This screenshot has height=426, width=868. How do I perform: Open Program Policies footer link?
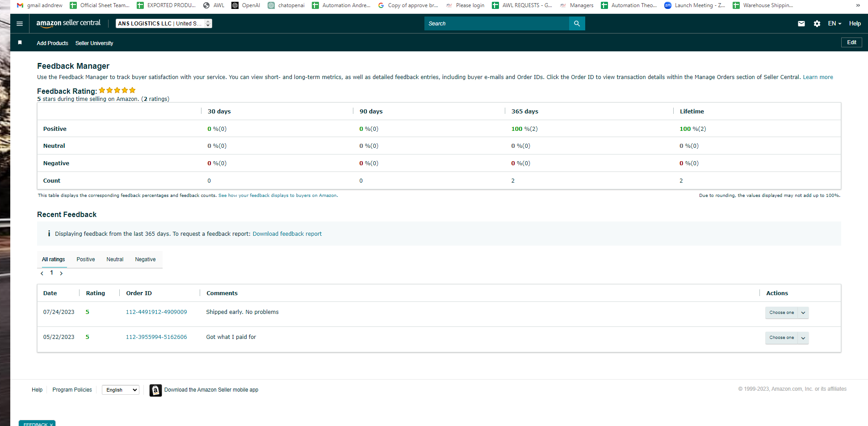pyautogui.click(x=72, y=390)
